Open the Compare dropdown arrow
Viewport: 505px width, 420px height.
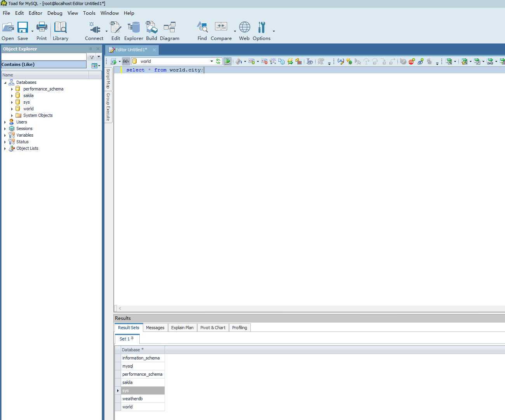click(x=235, y=31)
